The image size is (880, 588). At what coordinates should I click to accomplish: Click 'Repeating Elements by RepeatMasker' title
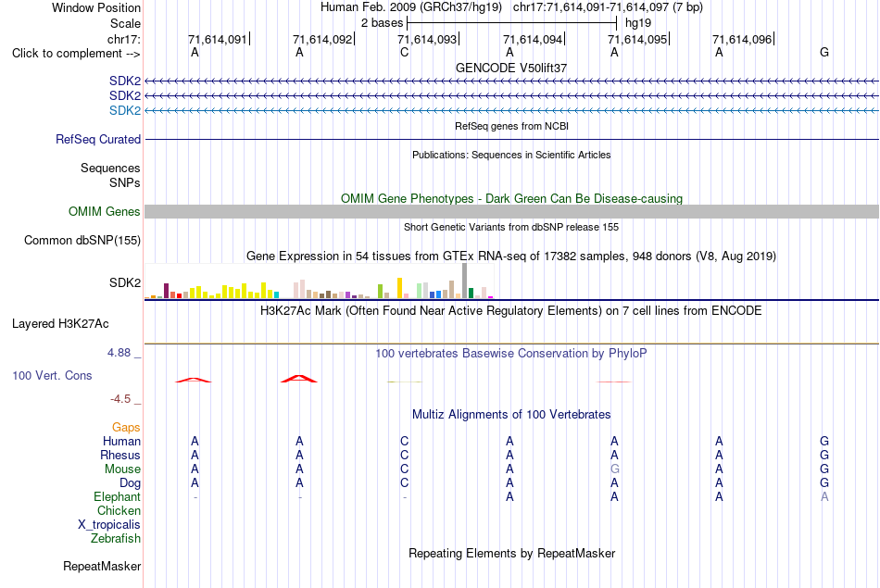click(x=511, y=553)
